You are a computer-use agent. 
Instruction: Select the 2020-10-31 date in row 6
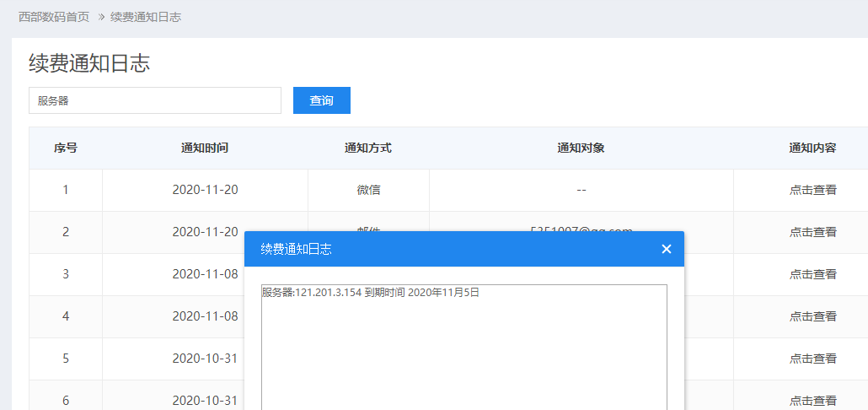[205, 401]
